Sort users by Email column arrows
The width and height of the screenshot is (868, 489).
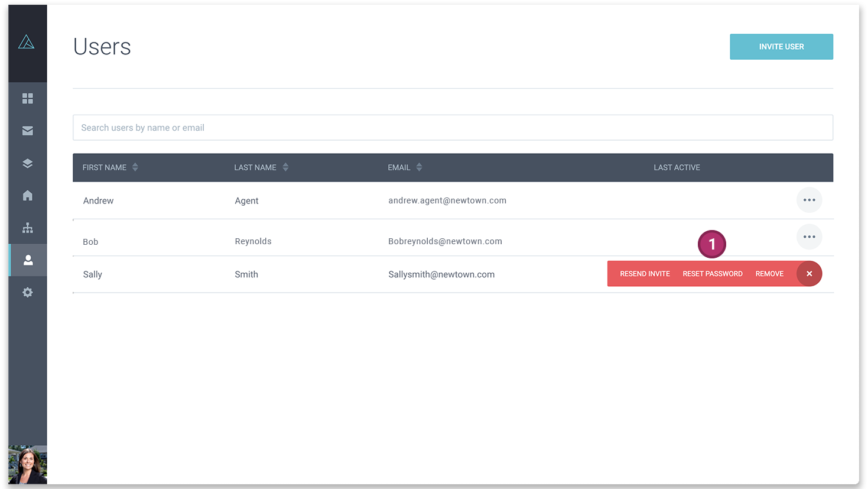coord(419,167)
